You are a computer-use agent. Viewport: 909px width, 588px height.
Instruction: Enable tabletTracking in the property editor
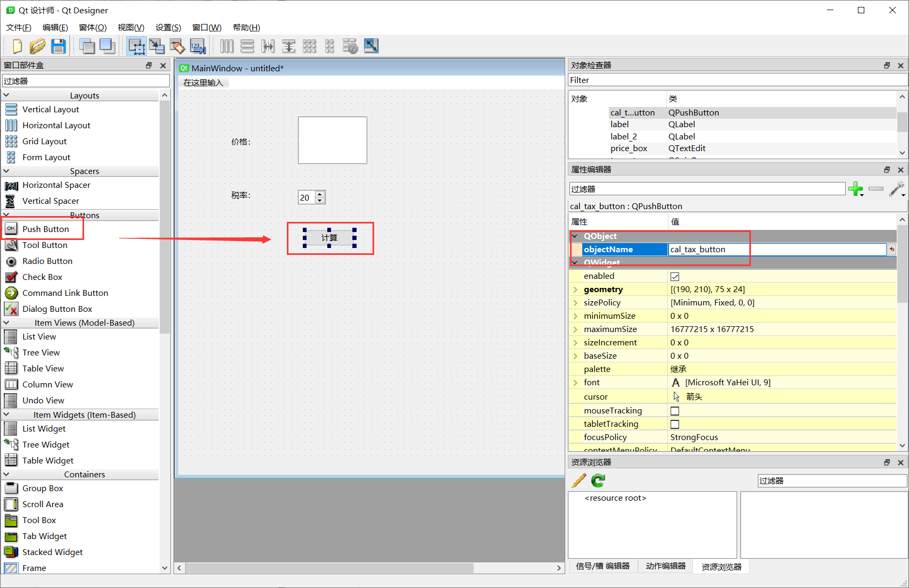tap(675, 424)
